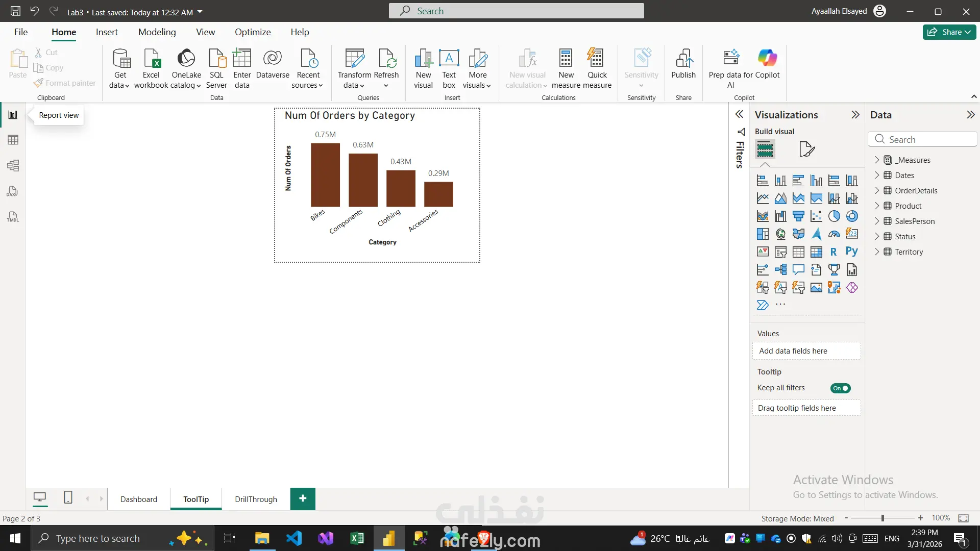
Task: Insert a Python script visual
Action: (851, 252)
